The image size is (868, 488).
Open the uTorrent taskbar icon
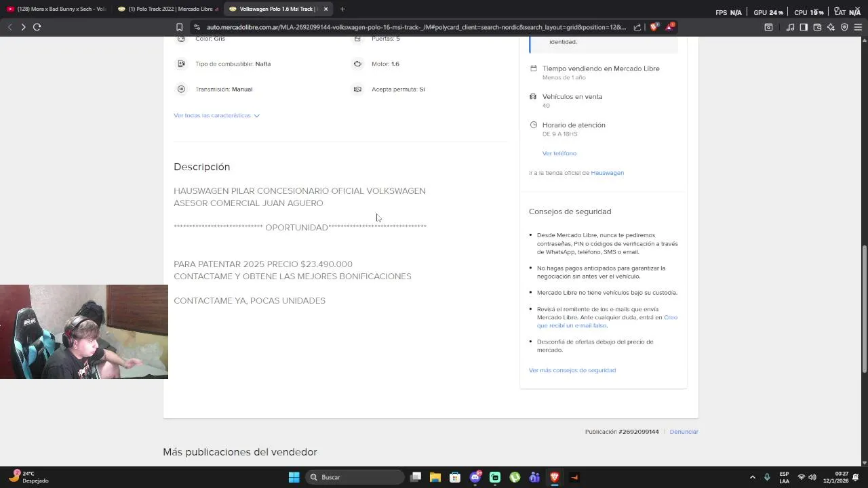coord(515,477)
